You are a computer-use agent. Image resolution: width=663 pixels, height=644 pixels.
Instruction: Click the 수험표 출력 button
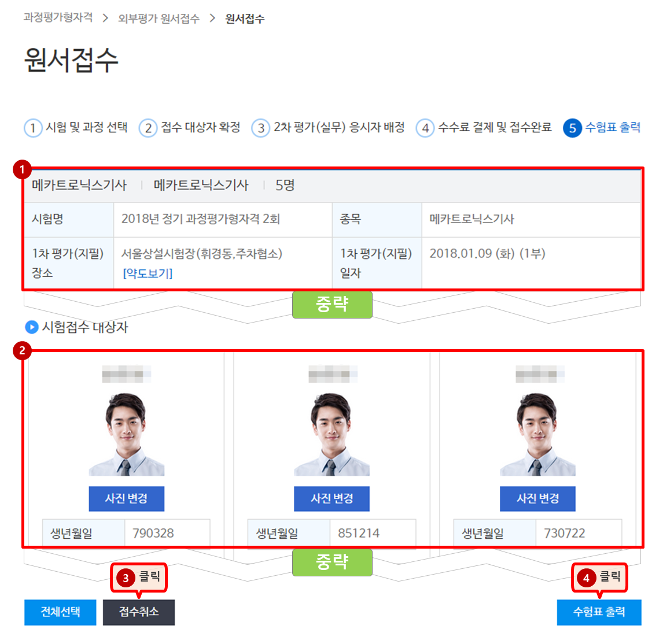599,612
